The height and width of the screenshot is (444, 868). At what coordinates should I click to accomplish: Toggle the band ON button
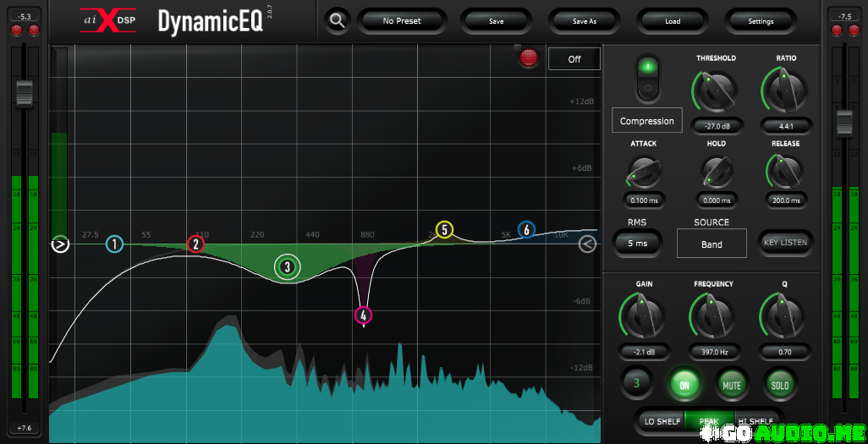pos(684,383)
